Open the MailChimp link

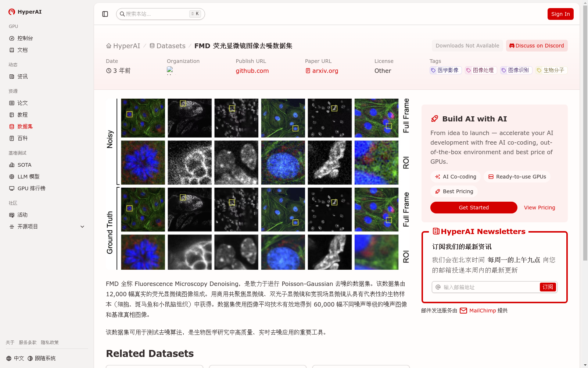tap(483, 311)
